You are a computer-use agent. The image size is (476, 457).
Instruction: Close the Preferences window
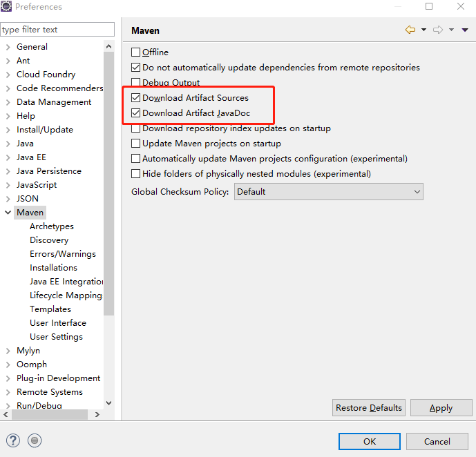pyautogui.click(x=461, y=6)
